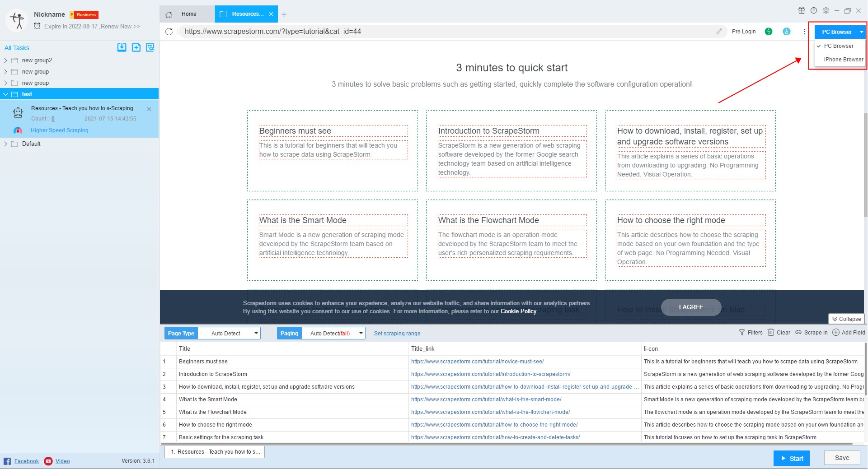Collapse the data preview panel
868x469 pixels.
[846, 319]
